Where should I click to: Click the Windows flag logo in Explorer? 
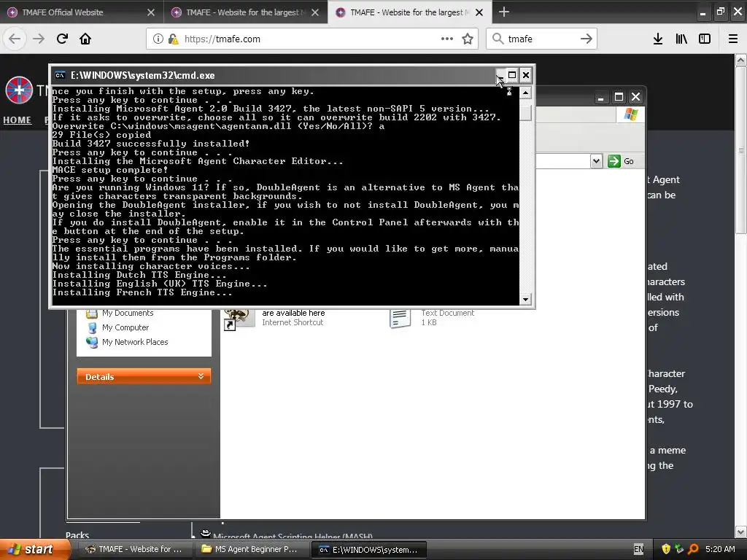click(x=631, y=114)
